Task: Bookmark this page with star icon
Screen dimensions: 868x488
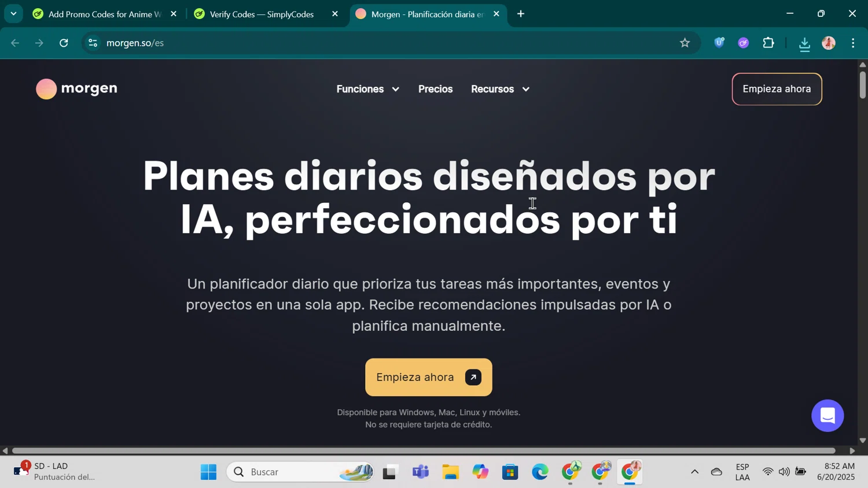Action: point(685,43)
